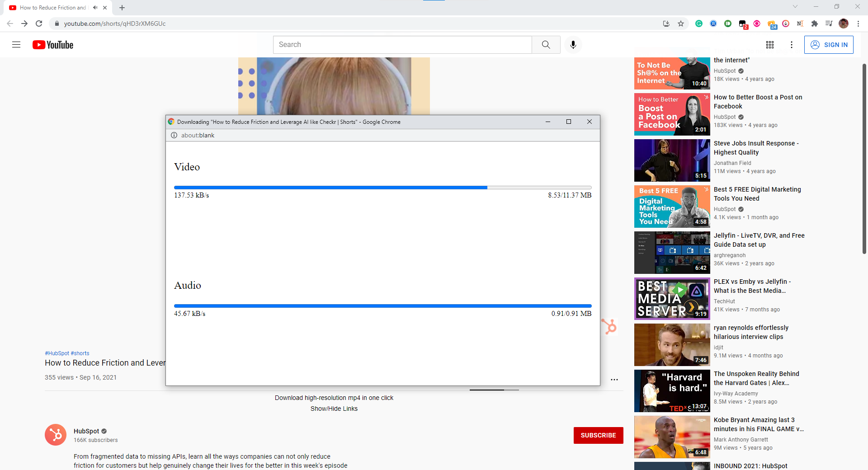Screen dimensions: 868x470
Task: Open the Chrome profile avatar
Action: click(x=844, y=23)
